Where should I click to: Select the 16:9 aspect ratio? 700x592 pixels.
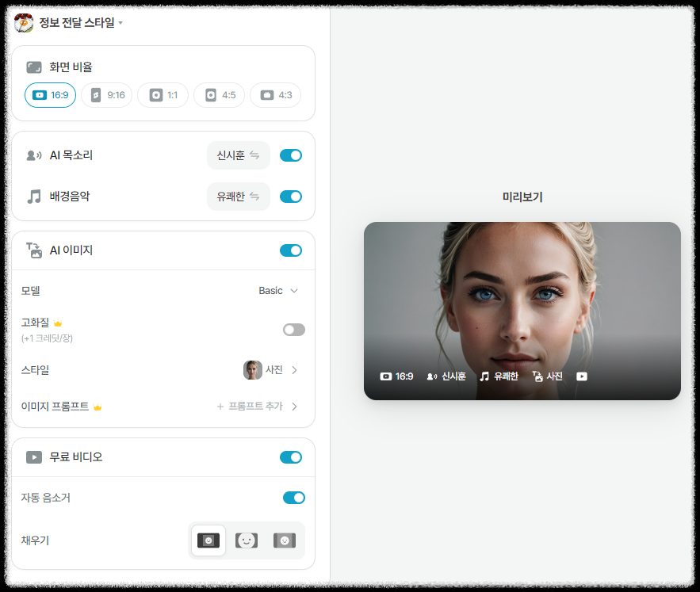[x=51, y=95]
